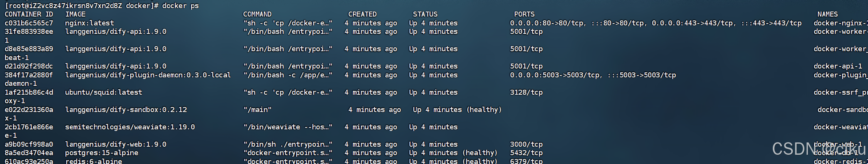Select the wrapped name text beat-1
This screenshot has height=164, width=868.
[17, 58]
